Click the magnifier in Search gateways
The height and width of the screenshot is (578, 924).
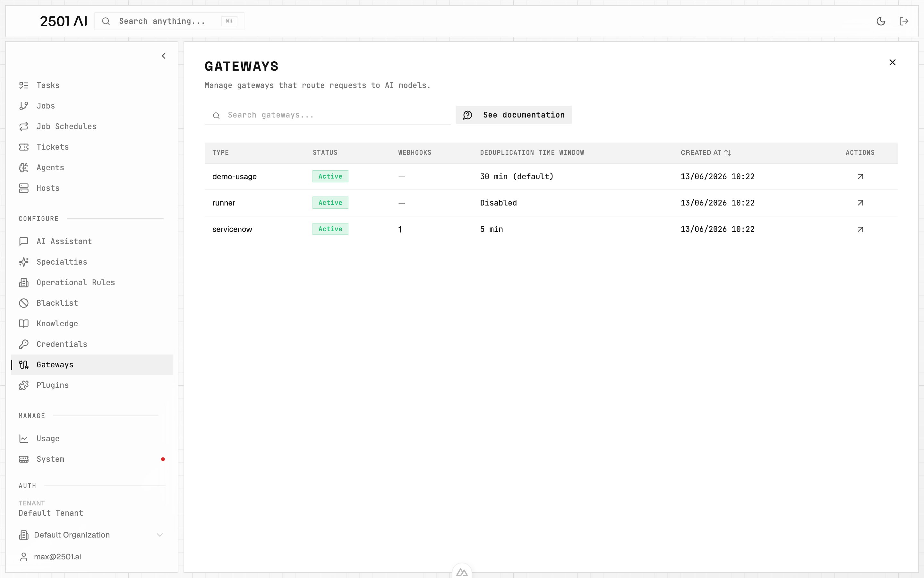tap(216, 116)
